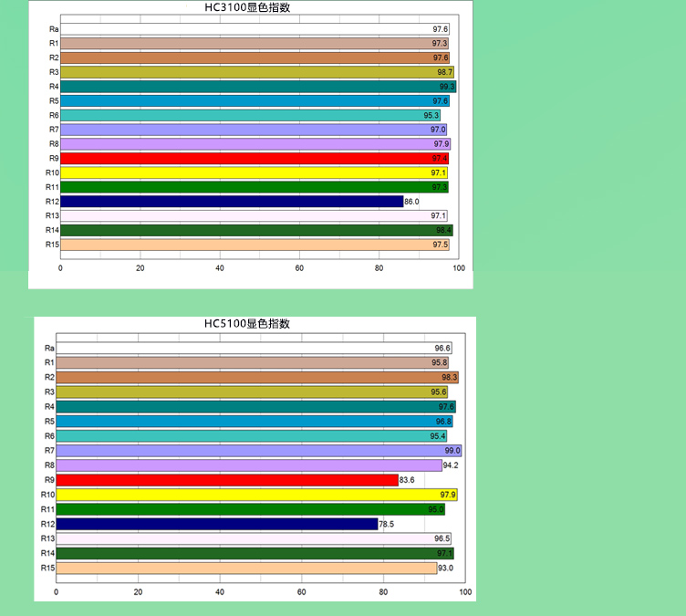Select the orange R2 bar in HC5100 chart
This screenshot has height=616, width=686.
coord(257,377)
